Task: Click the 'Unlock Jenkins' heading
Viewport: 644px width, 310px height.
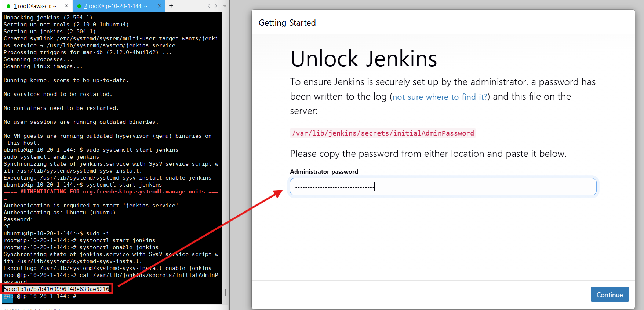Action: coord(364,59)
